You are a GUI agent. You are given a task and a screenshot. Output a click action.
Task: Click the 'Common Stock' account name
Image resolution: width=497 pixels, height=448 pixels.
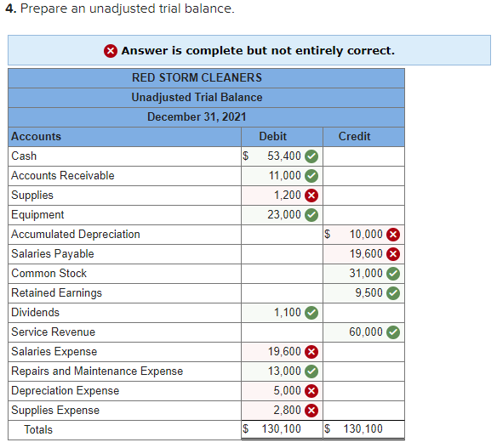coord(49,274)
